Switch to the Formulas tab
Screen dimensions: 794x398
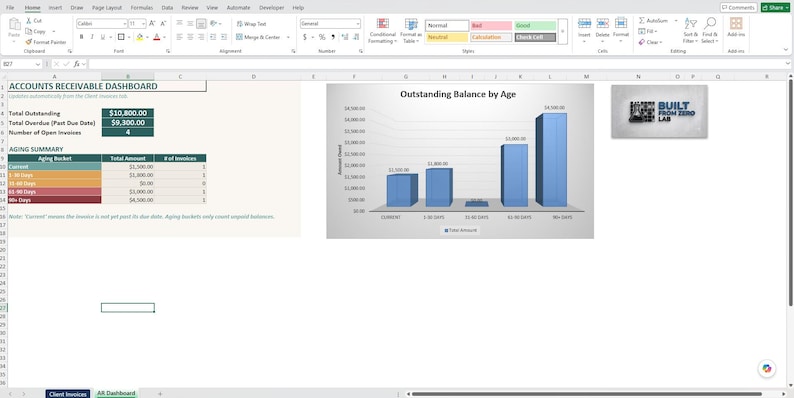(142, 8)
